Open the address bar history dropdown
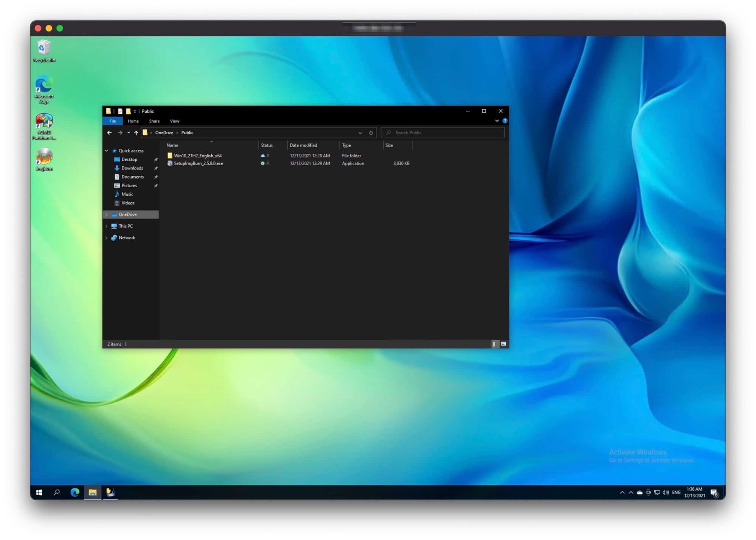756x540 pixels. click(x=360, y=133)
